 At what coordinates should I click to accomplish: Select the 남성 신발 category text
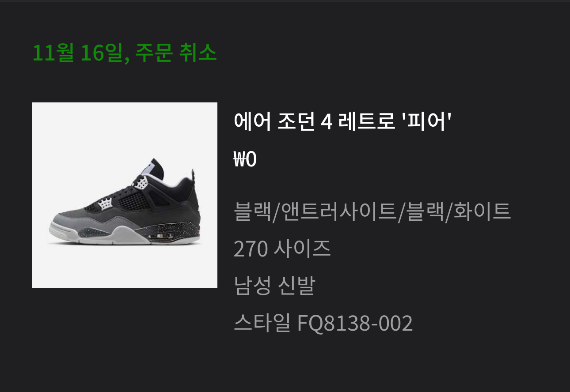[x=274, y=286]
